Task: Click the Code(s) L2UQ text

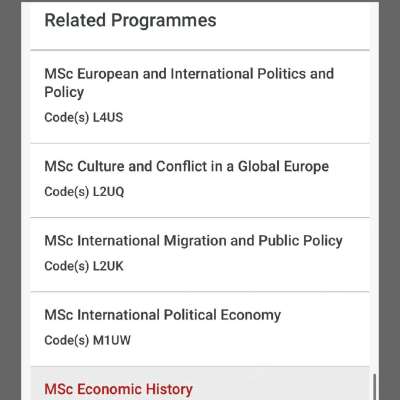Action: [x=84, y=192]
